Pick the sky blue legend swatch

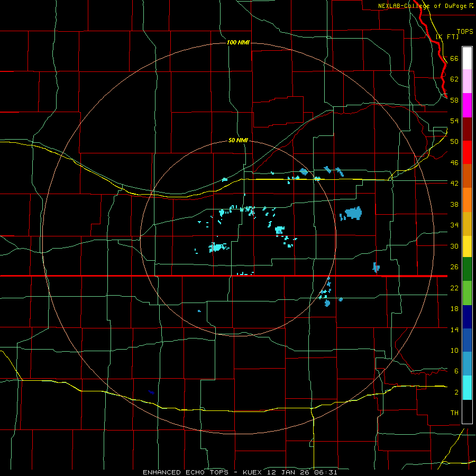click(467, 363)
